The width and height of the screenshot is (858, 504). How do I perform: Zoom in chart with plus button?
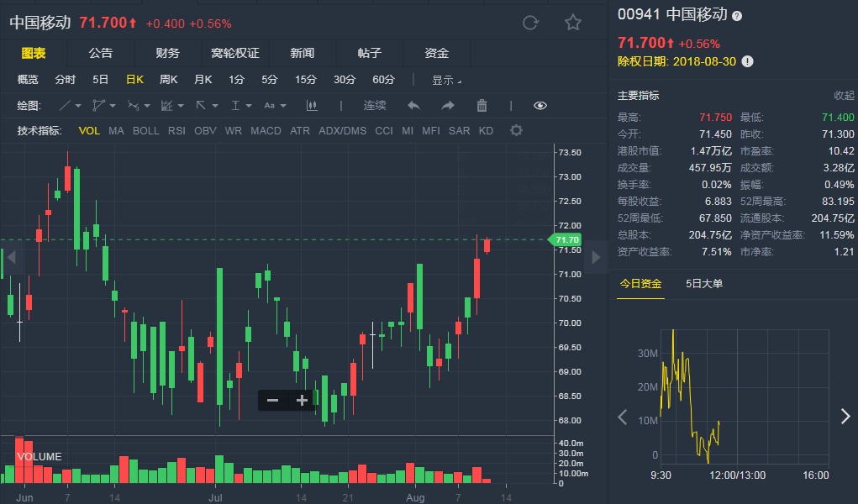(x=302, y=401)
